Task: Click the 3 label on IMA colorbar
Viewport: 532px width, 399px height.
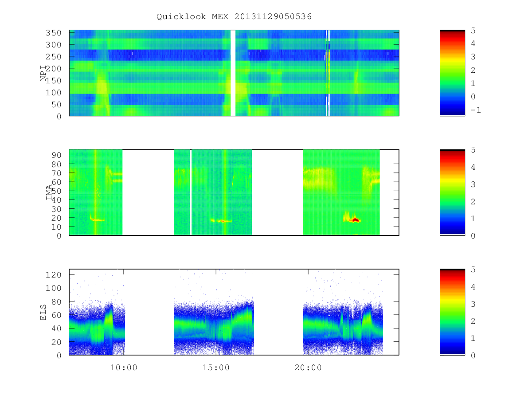Action: 473,184
